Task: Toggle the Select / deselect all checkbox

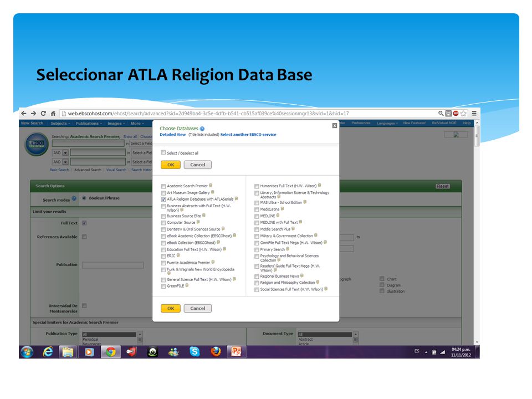Action: [163, 153]
